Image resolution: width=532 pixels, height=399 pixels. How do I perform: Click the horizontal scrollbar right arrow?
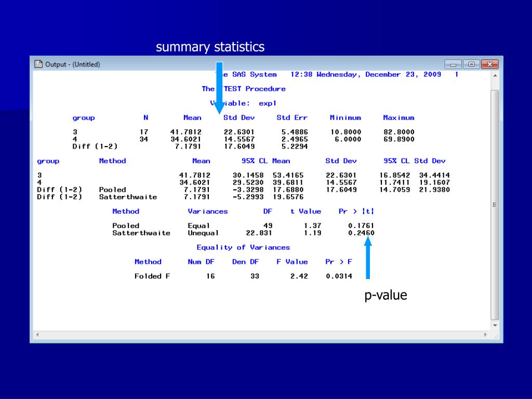[x=486, y=335]
